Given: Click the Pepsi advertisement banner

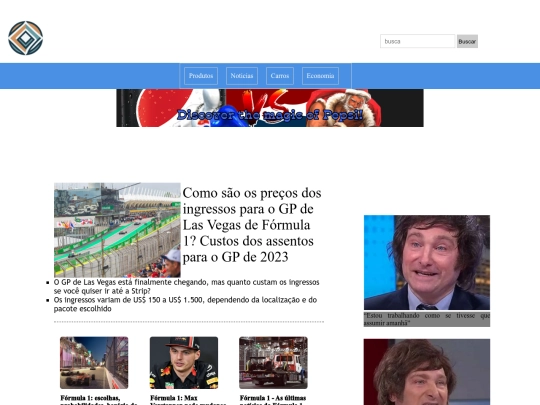Looking at the screenshot, I should [270, 108].
